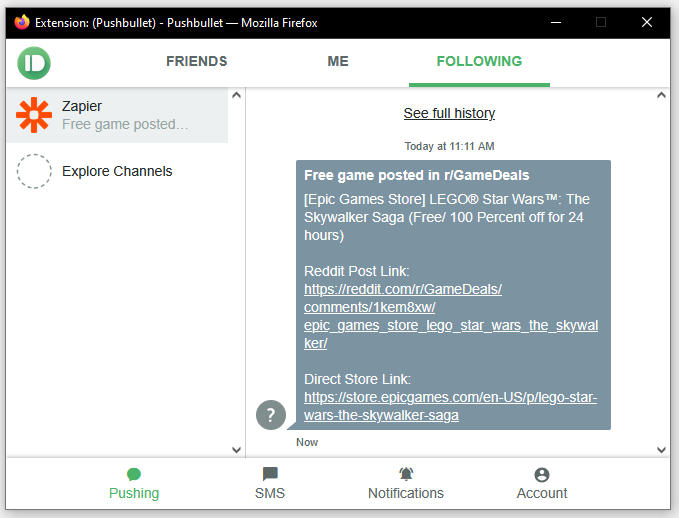The width and height of the screenshot is (679, 518).
Task: Open the See full history link
Action: pos(449,113)
